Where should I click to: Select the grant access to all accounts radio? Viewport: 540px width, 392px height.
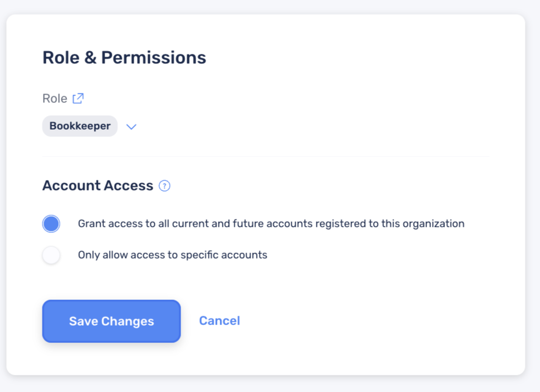51,224
